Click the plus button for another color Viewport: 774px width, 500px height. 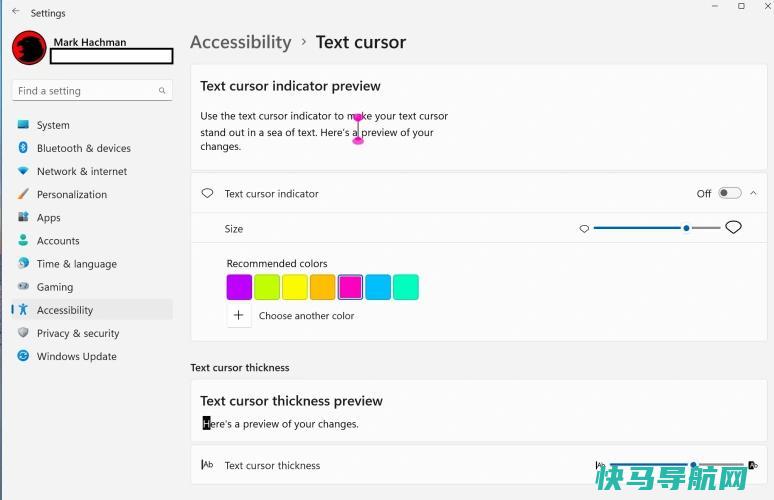pos(239,315)
